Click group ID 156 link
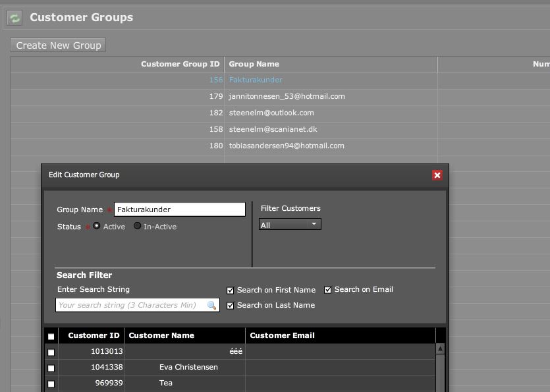This screenshot has width=550, height=392. (x=216, y=80)
